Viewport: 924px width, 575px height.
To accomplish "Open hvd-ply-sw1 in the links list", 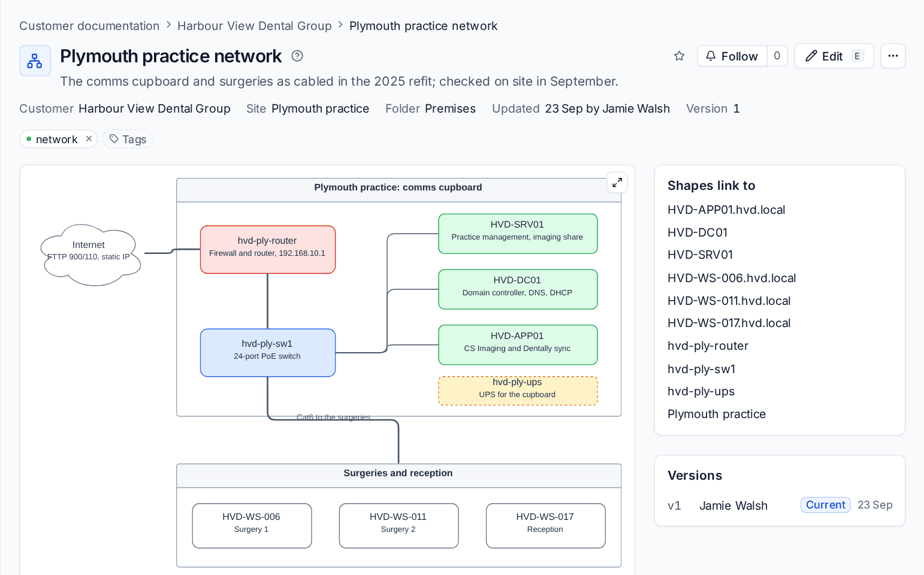I will click(701, 369).
